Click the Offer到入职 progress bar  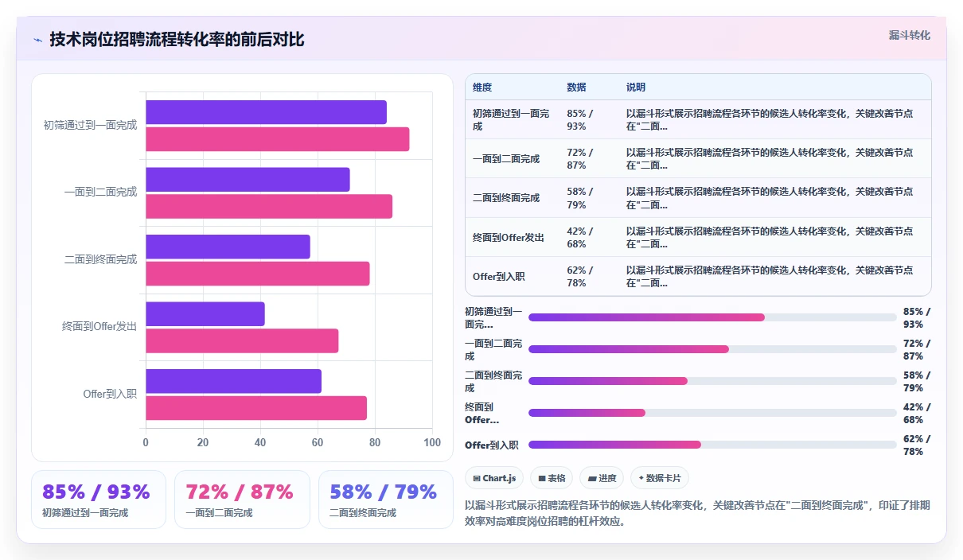(x=712, y=445)
